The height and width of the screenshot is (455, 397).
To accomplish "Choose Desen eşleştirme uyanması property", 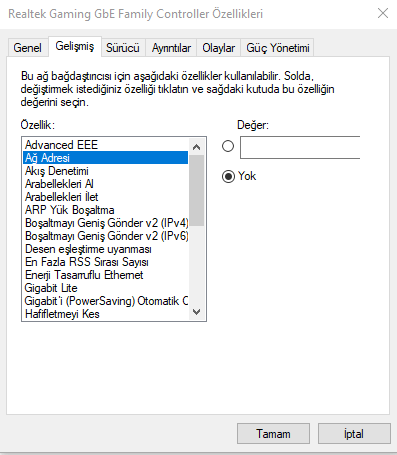I will 106,249.
